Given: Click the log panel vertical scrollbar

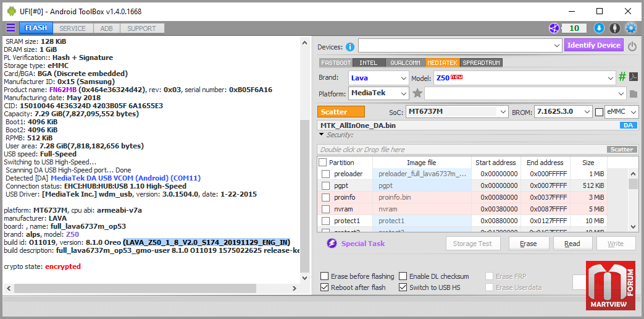Looking at the screenshot, I should click(304, 160).
